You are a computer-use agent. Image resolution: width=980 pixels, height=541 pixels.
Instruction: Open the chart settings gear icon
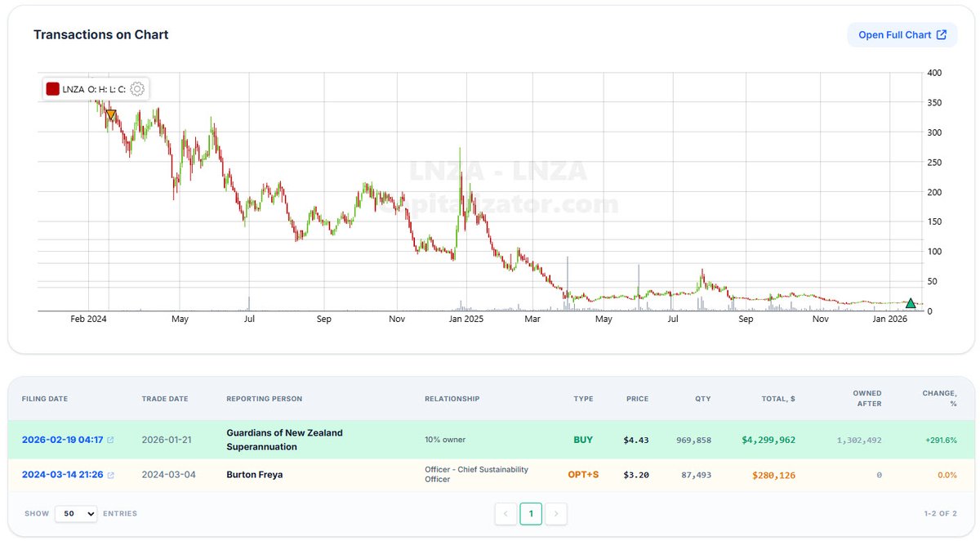point(137,89)
